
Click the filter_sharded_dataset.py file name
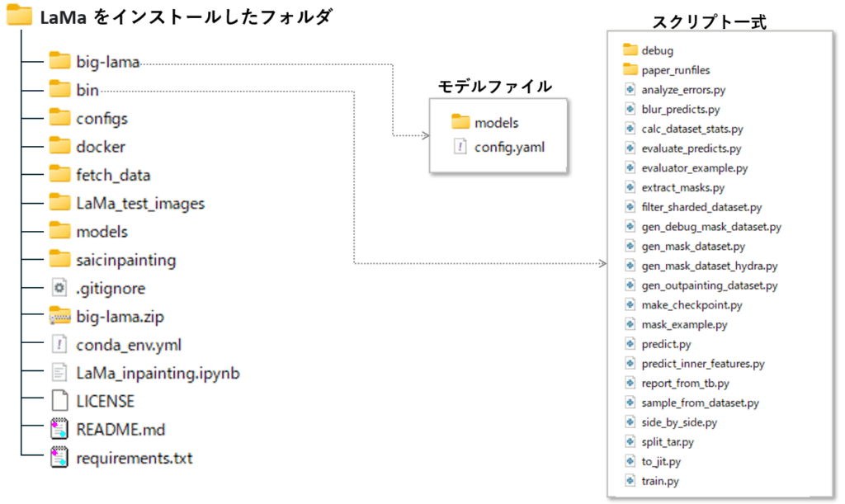point(701,207)
